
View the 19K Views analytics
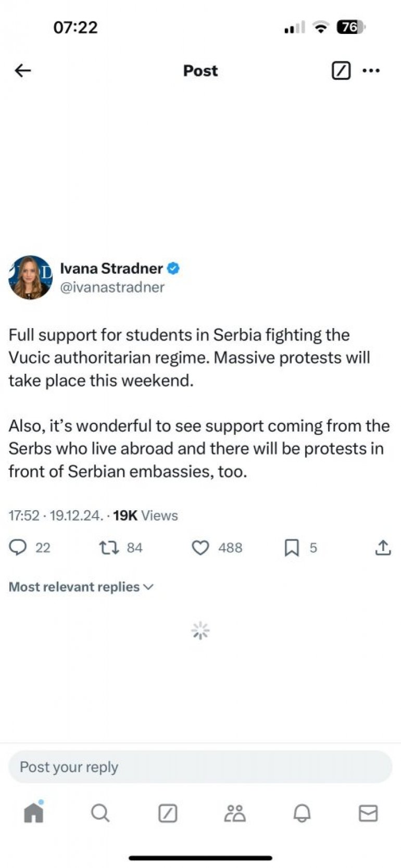pos(145,515)
